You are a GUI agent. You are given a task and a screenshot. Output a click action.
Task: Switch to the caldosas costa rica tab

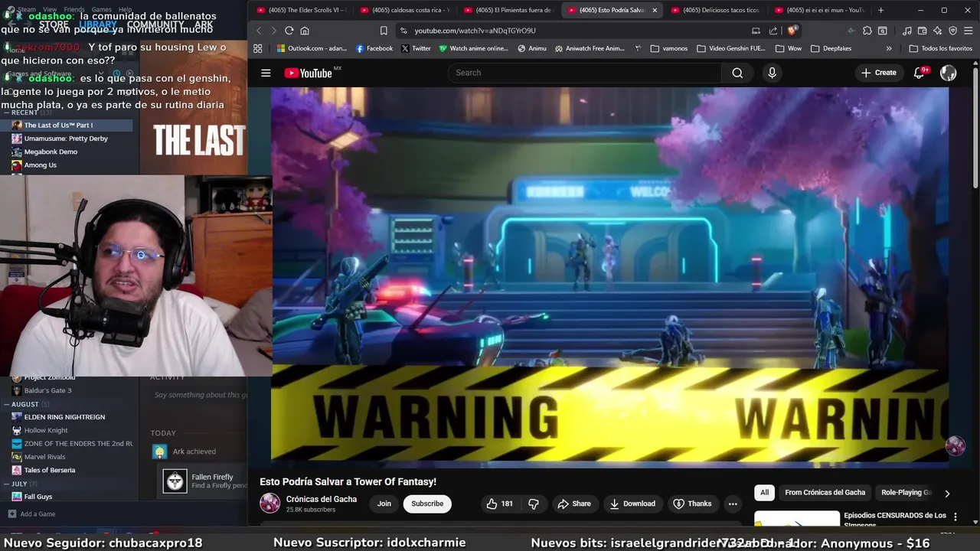pos(406,10)
